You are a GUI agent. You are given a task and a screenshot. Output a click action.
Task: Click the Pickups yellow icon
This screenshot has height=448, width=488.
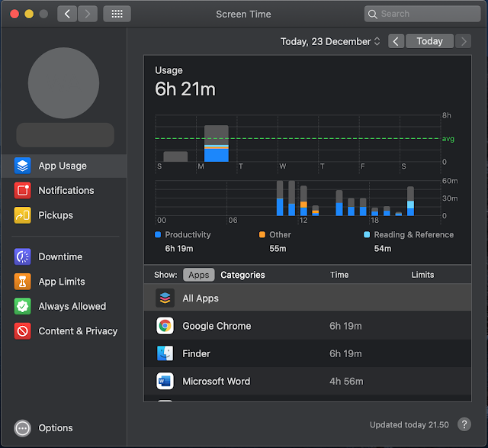click(22, 215)
